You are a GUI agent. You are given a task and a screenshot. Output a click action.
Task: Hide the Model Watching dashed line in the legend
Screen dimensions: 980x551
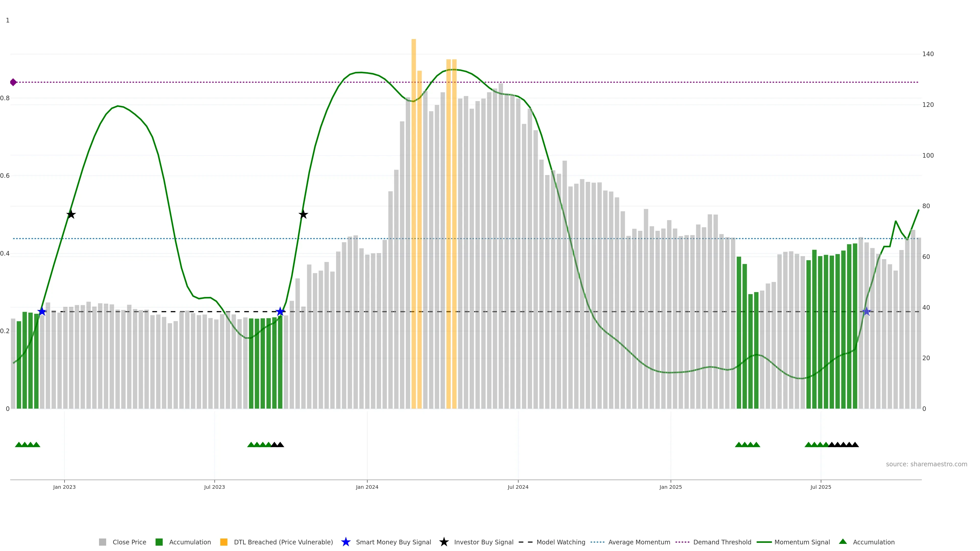525,542
